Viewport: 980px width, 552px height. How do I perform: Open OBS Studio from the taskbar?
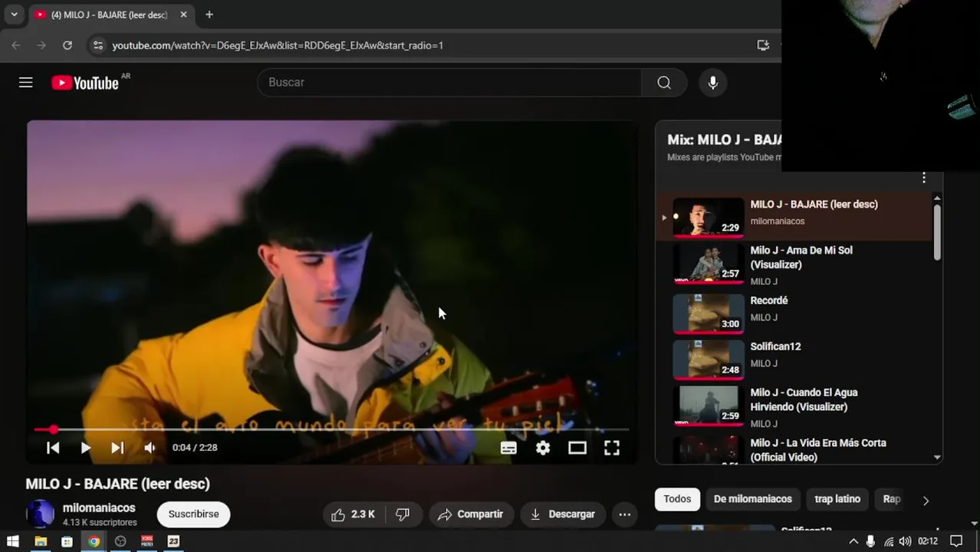(120, 541)
